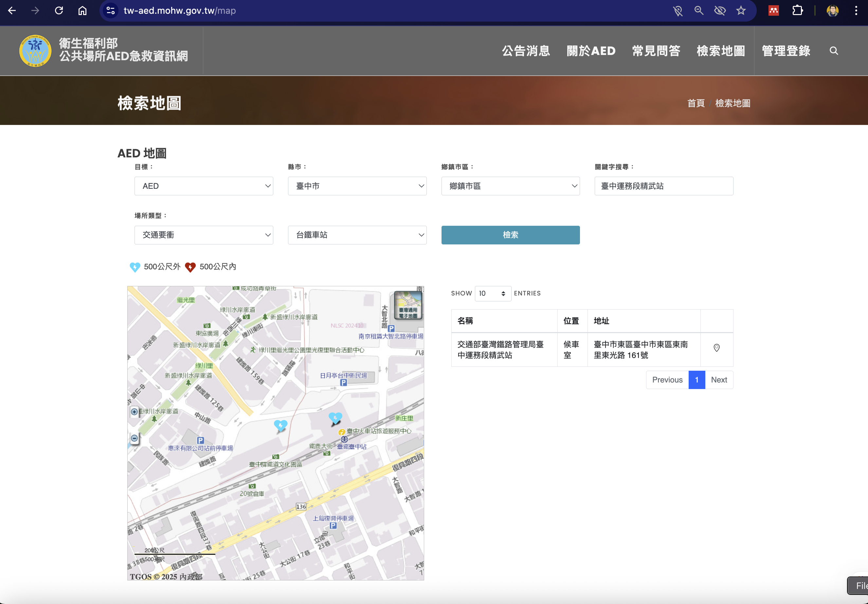Open the 常見問答 menu item
Viewport: 868px width, 604px height.
(657, 51)
